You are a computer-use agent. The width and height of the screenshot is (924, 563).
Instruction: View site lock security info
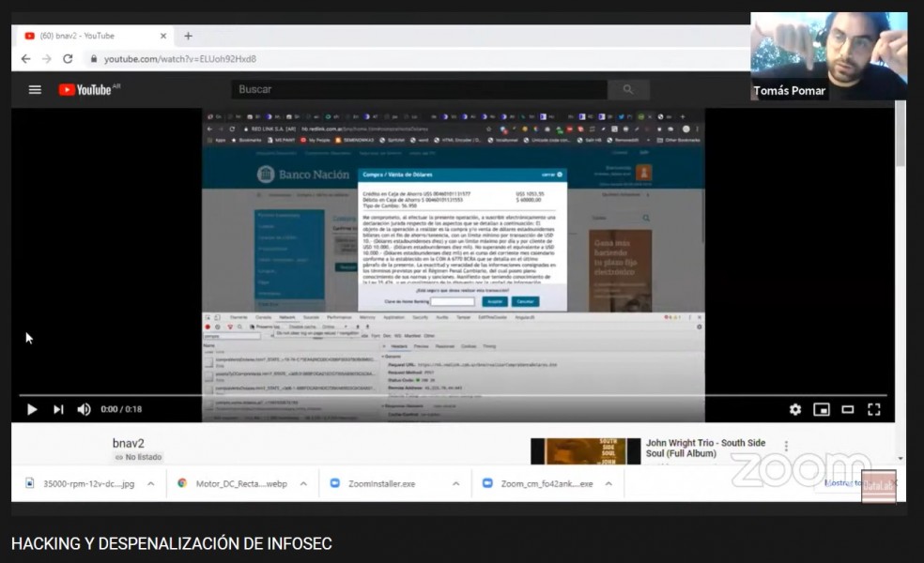coord(93,59)
